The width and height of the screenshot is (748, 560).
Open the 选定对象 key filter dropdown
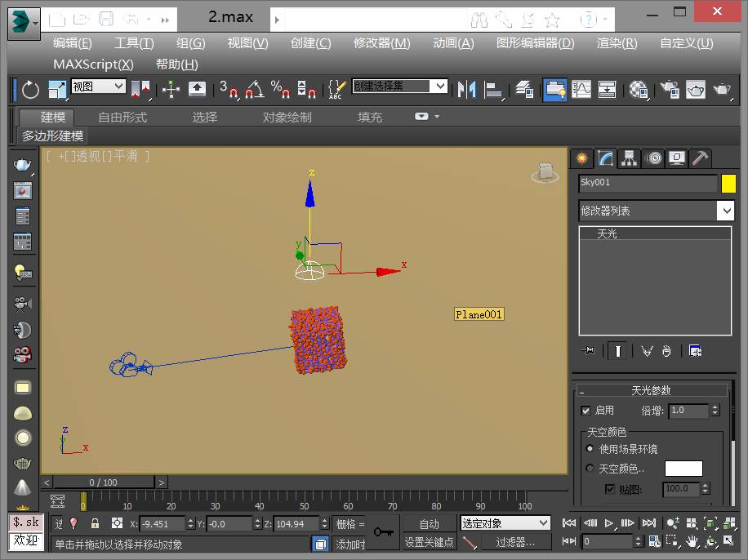coord(505,523)
